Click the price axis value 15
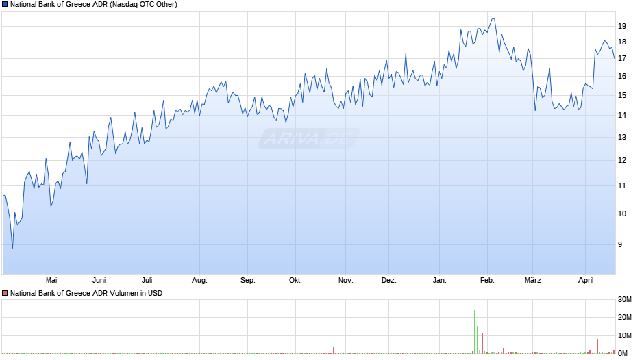Image resolution: width=644 pixels, height=360 pixels. tap(622, 96)
